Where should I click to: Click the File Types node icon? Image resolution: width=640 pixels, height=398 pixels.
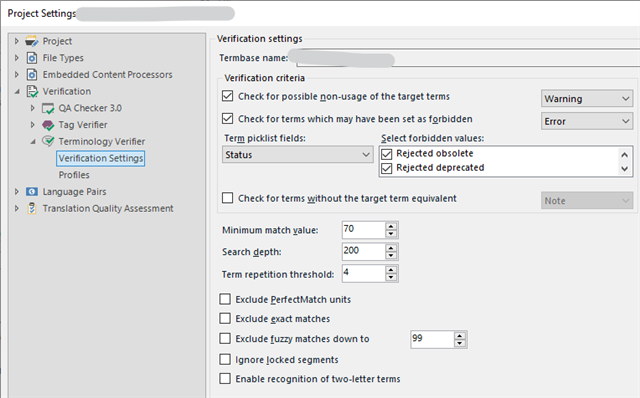pyautogui.click(x=32, y=58)
